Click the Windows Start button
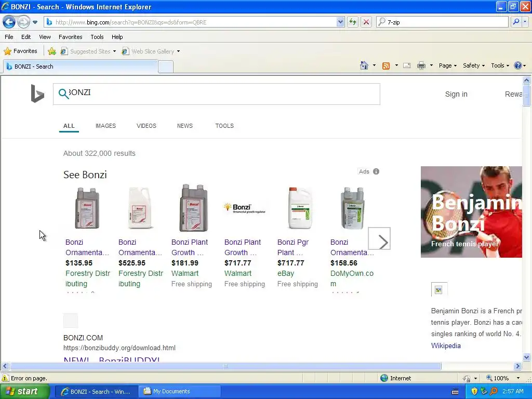This screenshot has height=399, width=532. coord(24,391)
